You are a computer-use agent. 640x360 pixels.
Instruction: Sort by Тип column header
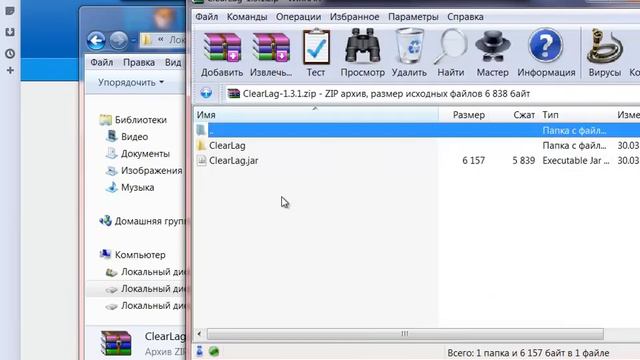pyautogui.click(x=550, y=115)
